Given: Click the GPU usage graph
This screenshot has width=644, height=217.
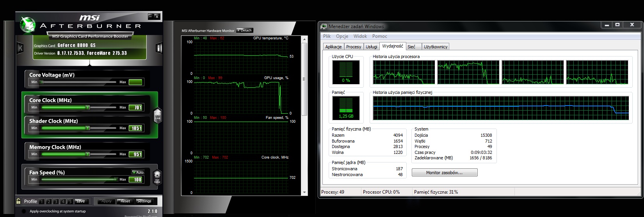Looking at the screenshot, I should coord(241,97).
